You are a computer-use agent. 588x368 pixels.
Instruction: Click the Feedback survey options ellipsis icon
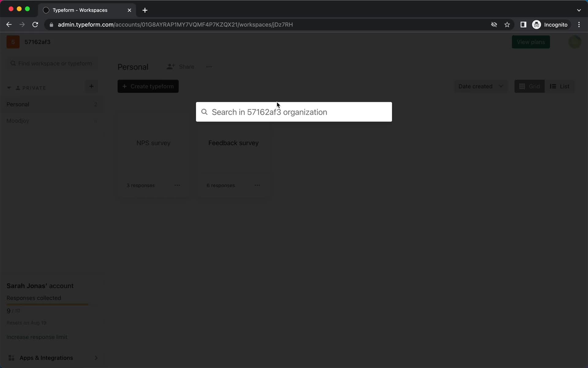point(257,185)
